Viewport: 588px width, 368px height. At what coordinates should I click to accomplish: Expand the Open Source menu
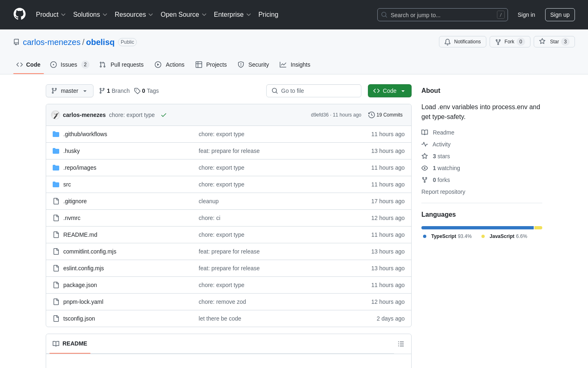[183, 15]
